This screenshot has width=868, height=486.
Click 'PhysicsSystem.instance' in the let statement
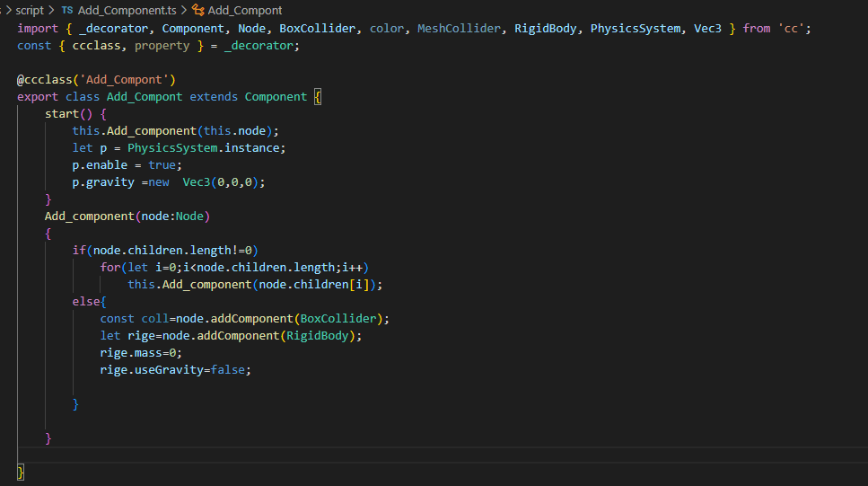pyautogui.click(x=203, y=148)
